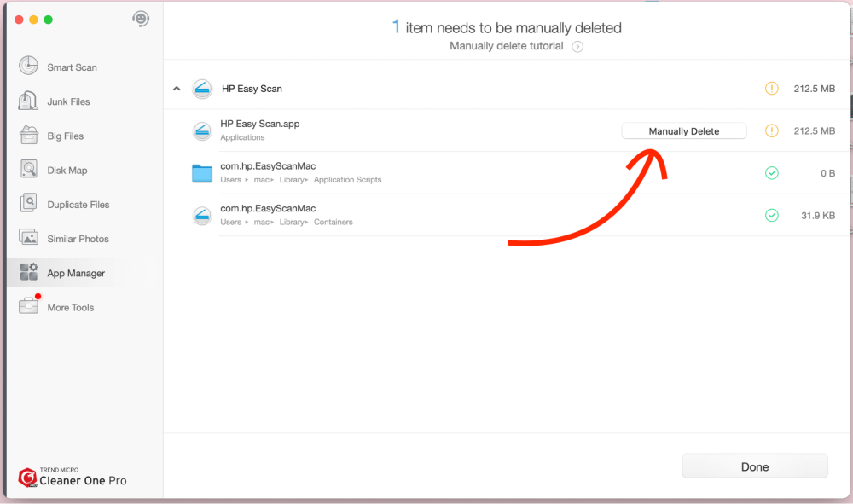Click the HP Easy Scan group title

coord(252,89)
